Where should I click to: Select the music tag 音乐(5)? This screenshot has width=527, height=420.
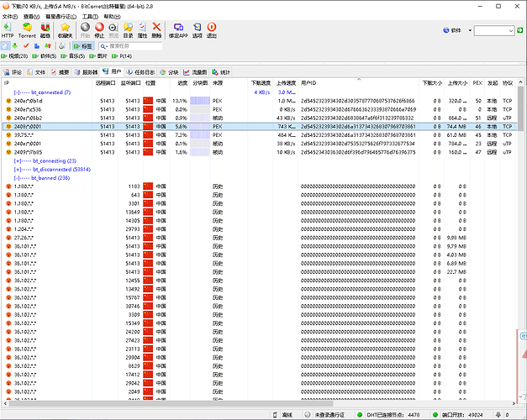pos(72,56)
